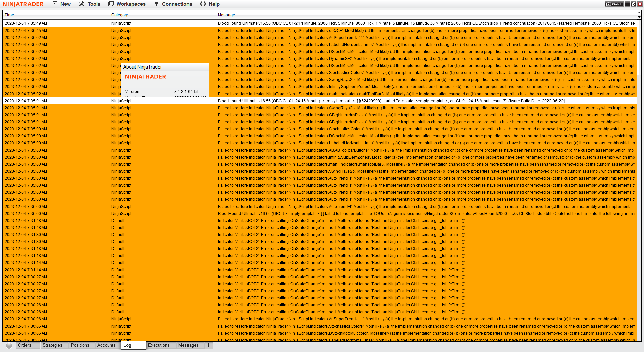Click the NinjaTrader logo in title bar
The image size is (644, 352).
23,4
